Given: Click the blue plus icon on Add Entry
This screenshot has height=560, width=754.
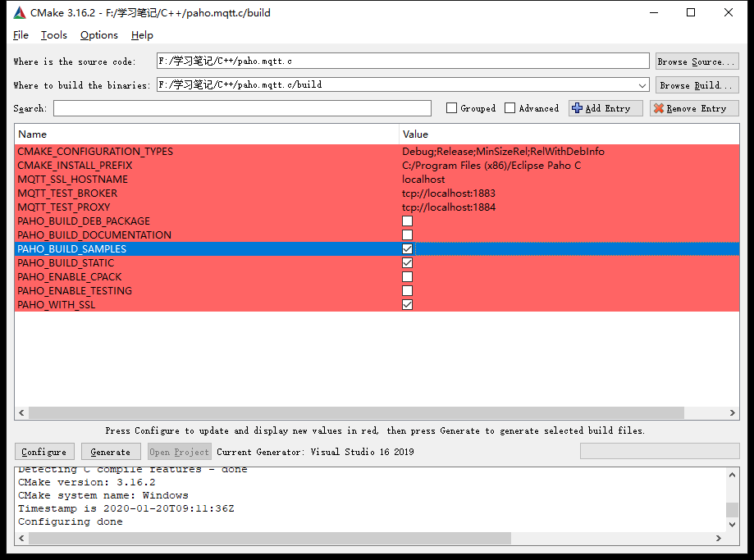Looking at the screenshot, I should coord(577,108).
